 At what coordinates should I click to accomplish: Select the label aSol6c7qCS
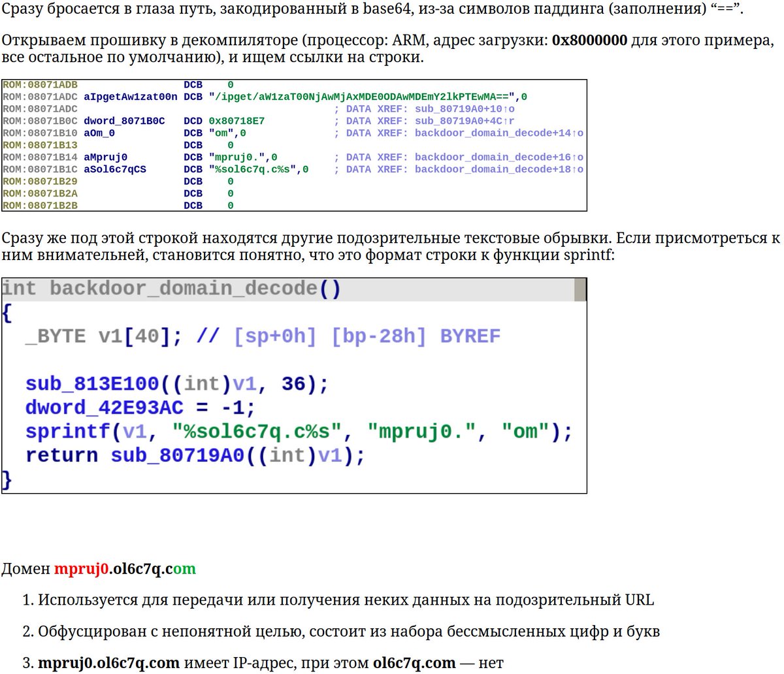(x=115, y=169)
